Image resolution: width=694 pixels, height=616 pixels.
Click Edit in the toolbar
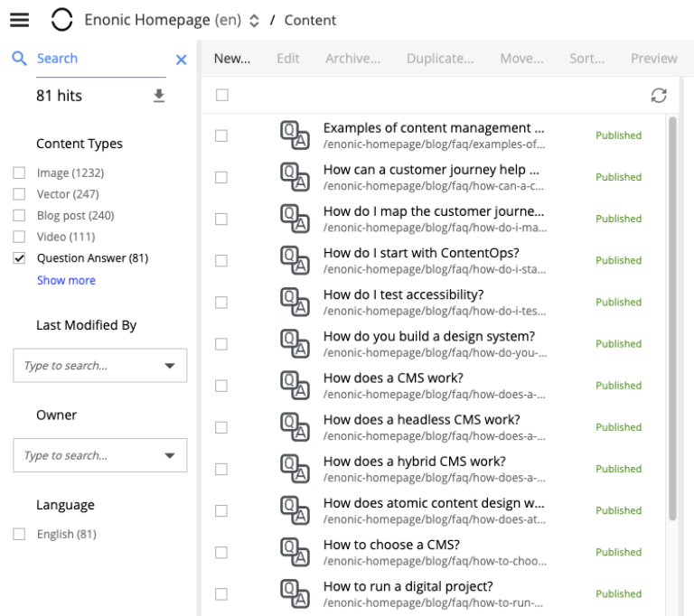(288, 59)
